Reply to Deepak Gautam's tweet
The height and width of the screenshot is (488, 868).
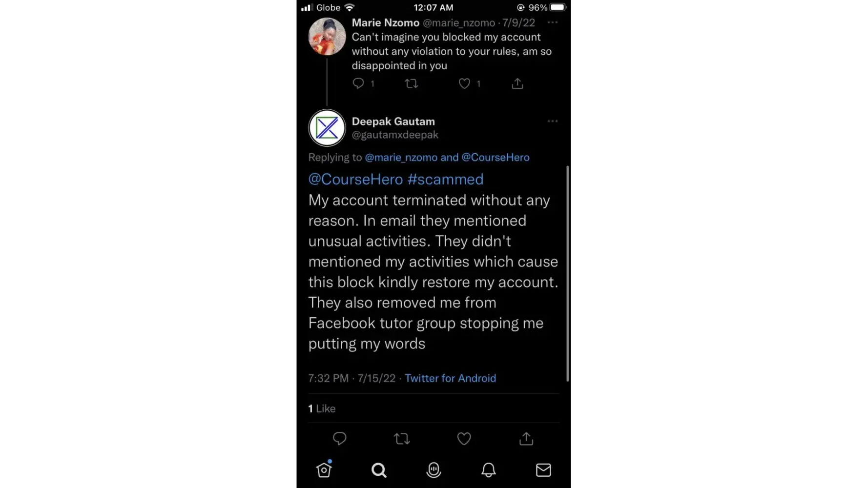(339, 439)
